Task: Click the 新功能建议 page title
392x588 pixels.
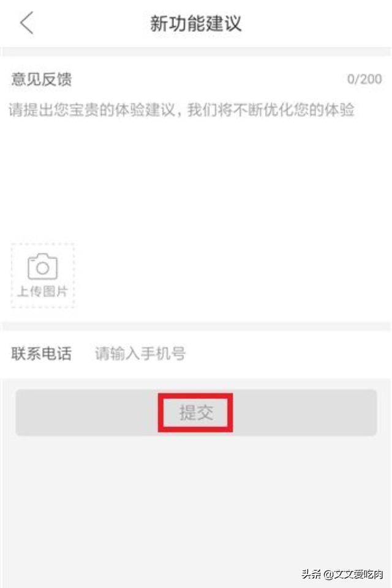Action: tap(196, 23)
